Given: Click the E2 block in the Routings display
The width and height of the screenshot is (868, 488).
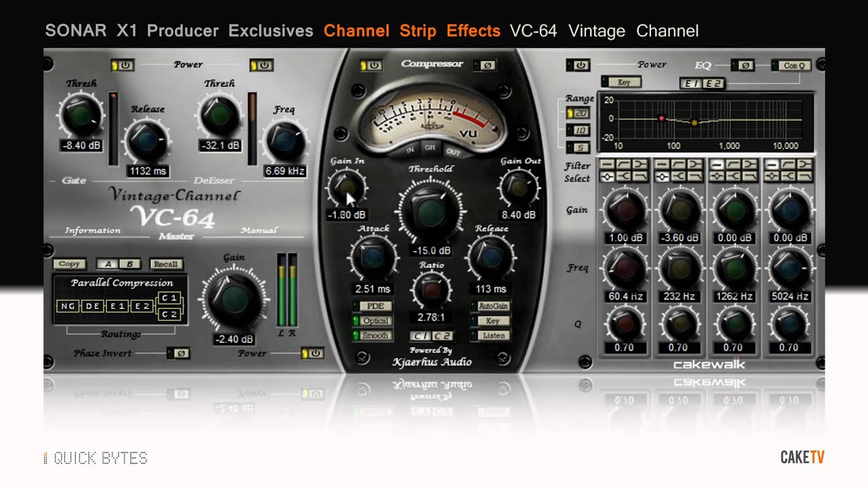Looking at the screenshot, I should tap(142, 306).
